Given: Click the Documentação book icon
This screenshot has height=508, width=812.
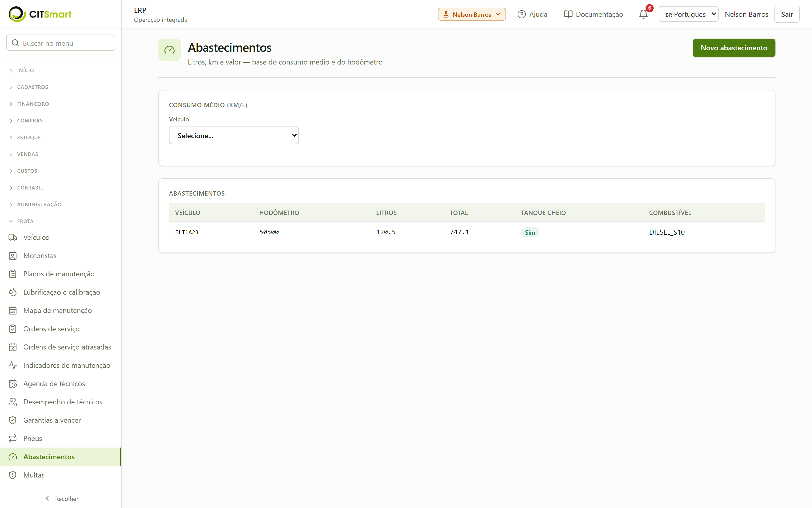Looking at the screenshot, I should coord(568,14).
